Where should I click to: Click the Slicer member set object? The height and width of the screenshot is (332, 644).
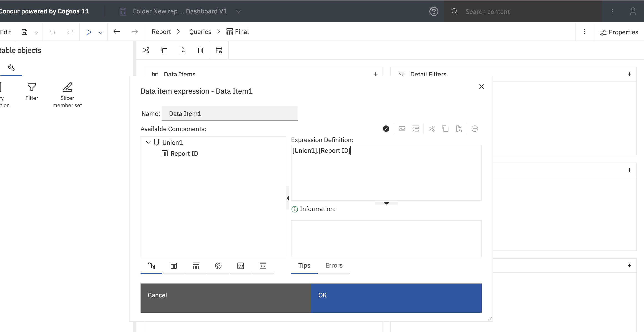67,95
